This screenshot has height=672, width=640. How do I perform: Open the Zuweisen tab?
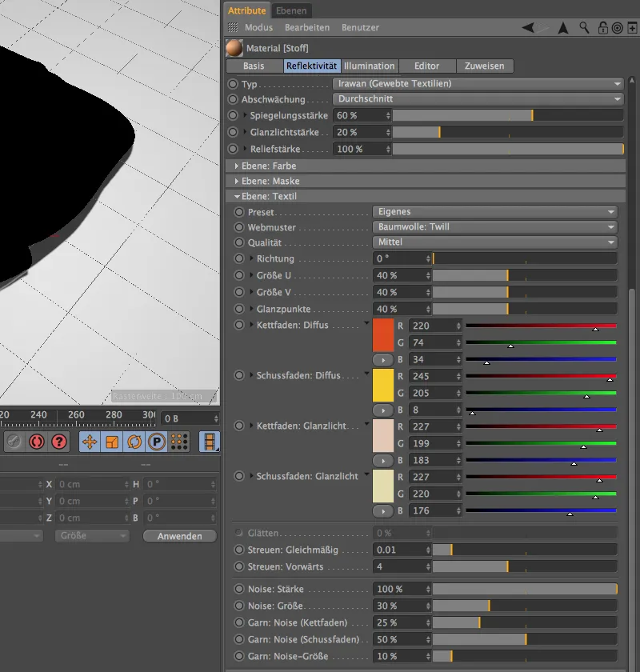point(484,66)
